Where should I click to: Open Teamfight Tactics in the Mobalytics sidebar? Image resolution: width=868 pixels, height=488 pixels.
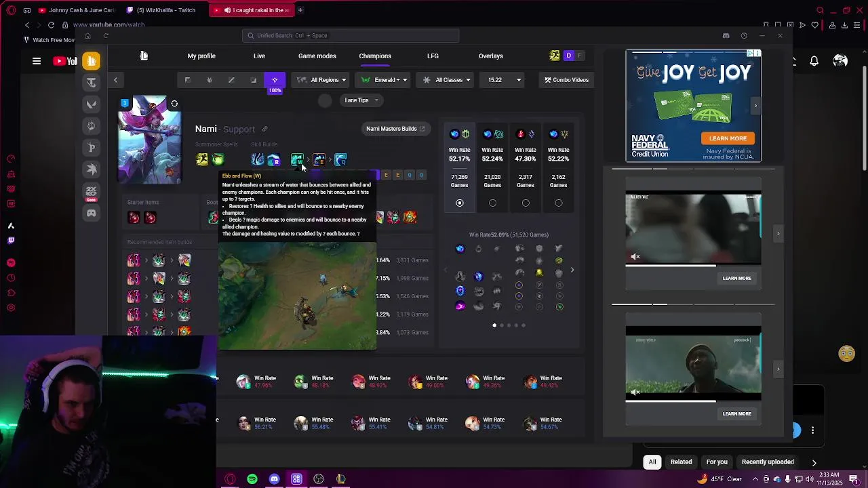click(91, 83)
